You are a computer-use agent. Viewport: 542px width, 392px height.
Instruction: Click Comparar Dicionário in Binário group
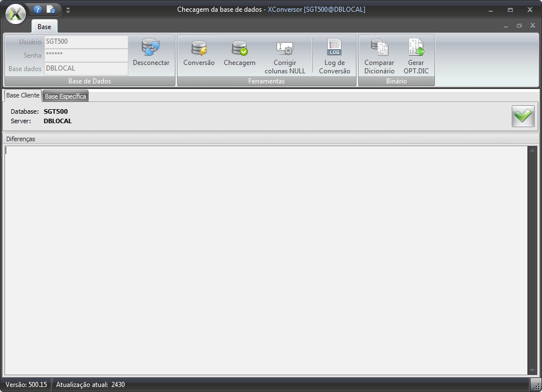tap(379, 57)
